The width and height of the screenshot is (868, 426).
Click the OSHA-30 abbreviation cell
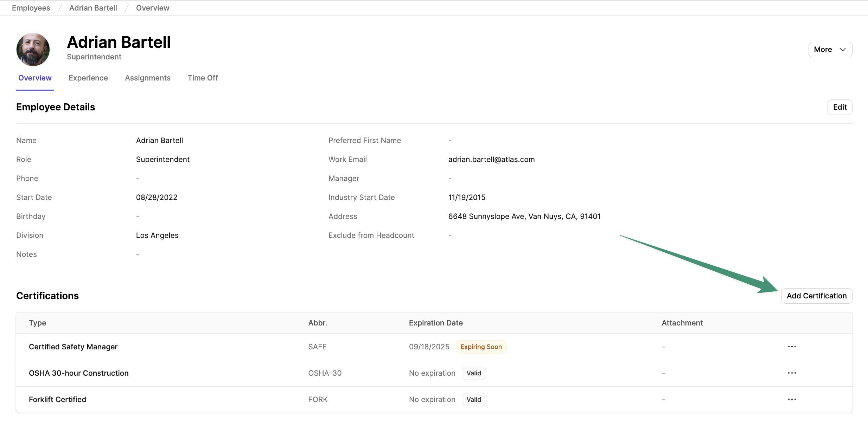point(325,373)
